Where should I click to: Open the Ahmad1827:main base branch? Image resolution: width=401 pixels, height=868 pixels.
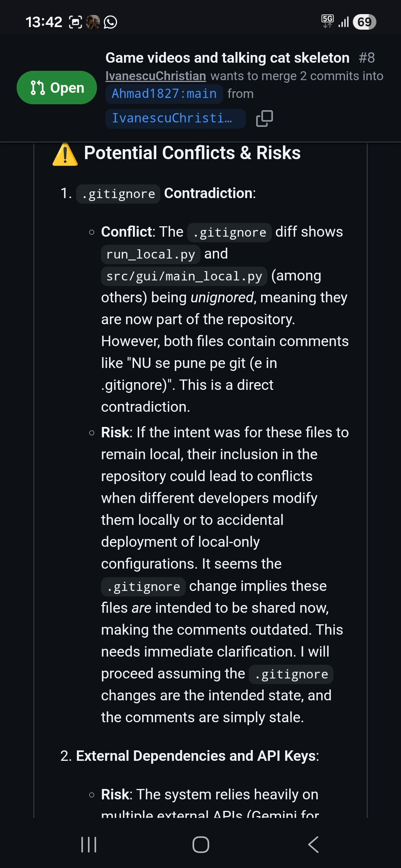pos(164,93)
